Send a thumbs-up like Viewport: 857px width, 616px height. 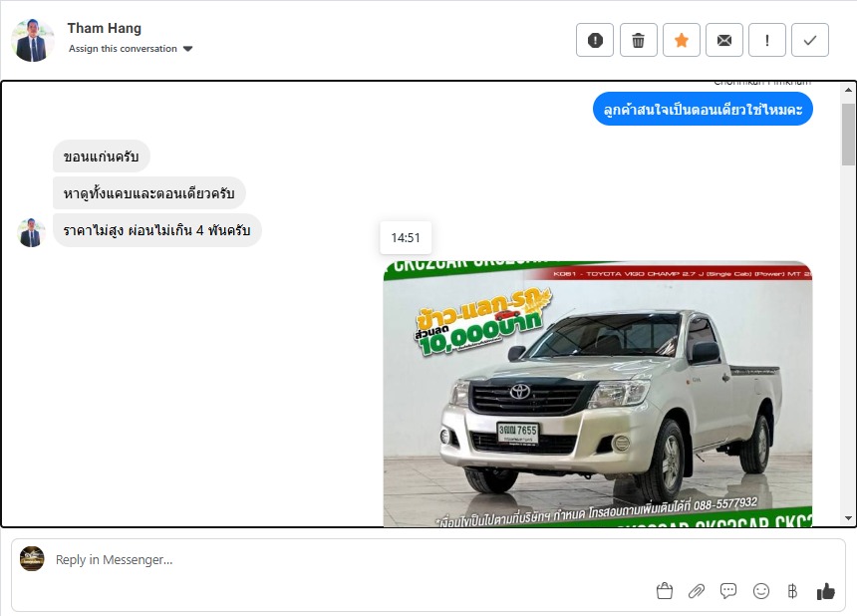point(825,591)
